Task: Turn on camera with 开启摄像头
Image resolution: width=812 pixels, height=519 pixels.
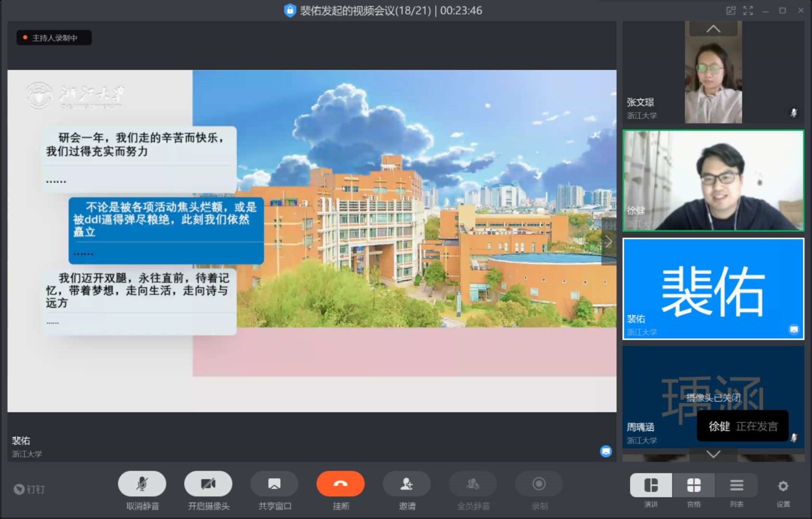Action: [208, 484]
